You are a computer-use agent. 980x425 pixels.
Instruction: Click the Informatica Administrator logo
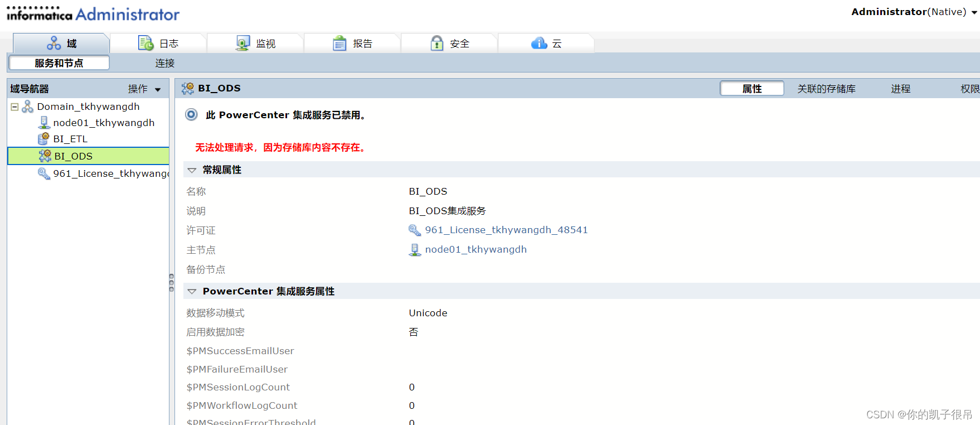pos(93,13)
